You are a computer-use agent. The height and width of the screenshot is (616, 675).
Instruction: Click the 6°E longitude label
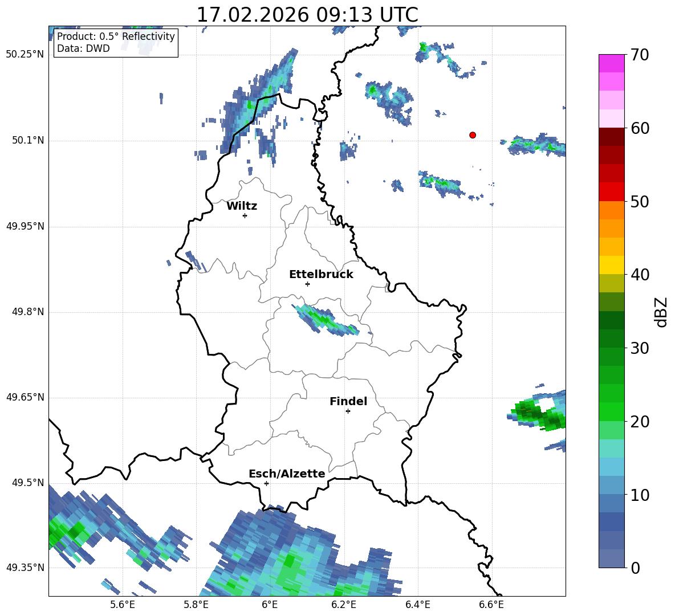270,605
